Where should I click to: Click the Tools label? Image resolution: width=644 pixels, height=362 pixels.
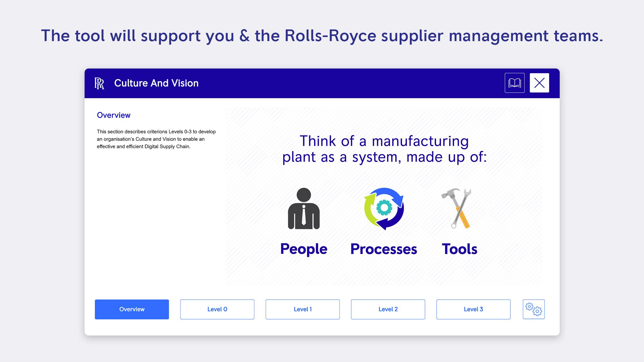point(459,249)
